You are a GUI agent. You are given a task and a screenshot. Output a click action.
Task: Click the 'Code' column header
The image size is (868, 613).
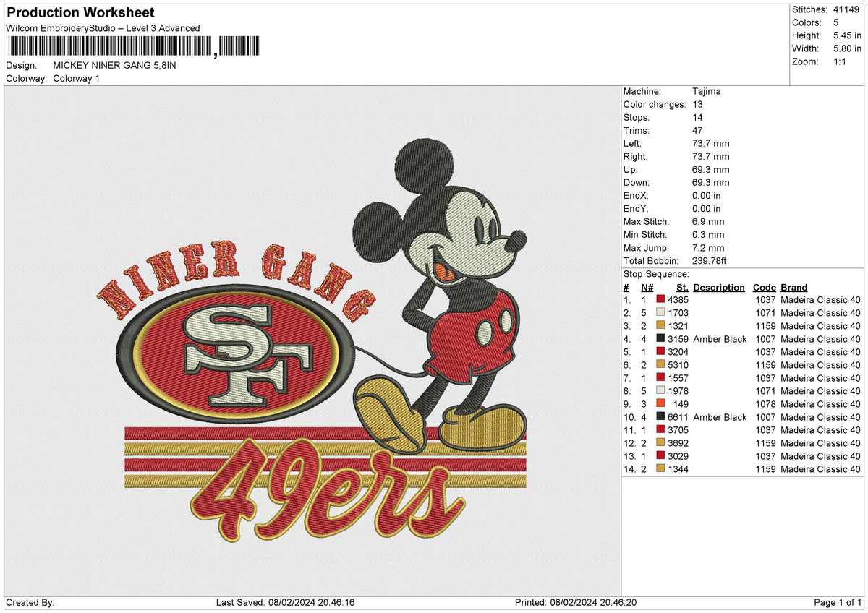tap(764, 287)
